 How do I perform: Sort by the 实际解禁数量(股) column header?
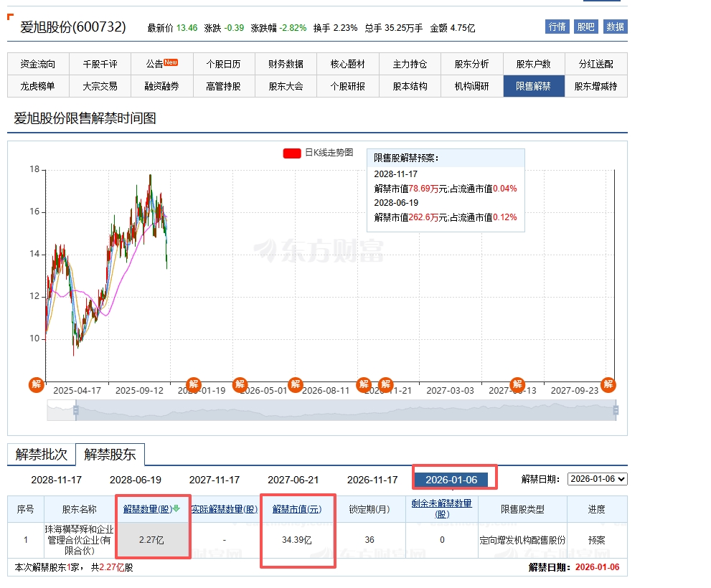pos(225,509)
